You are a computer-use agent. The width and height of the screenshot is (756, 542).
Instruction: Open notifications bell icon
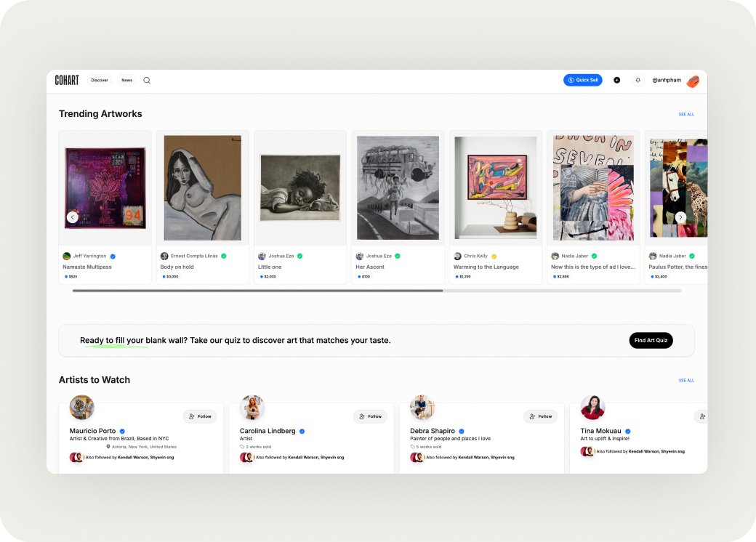click(638, 80)
